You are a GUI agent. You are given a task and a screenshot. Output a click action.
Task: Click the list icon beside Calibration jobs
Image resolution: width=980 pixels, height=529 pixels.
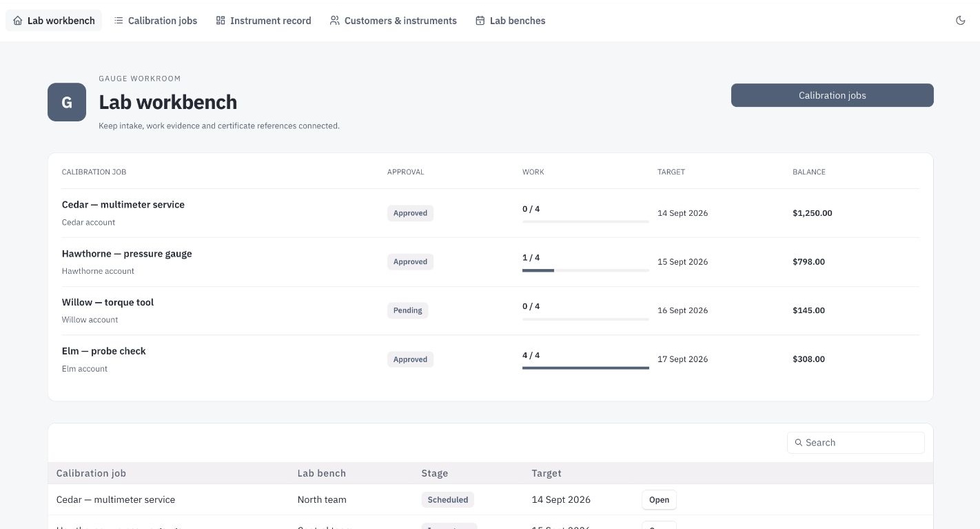click(x=119, y=21)
